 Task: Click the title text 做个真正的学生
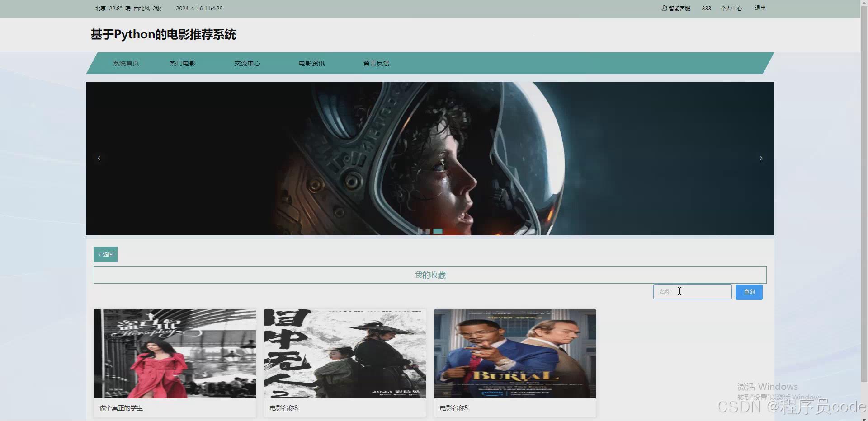(x=121, y=408)
